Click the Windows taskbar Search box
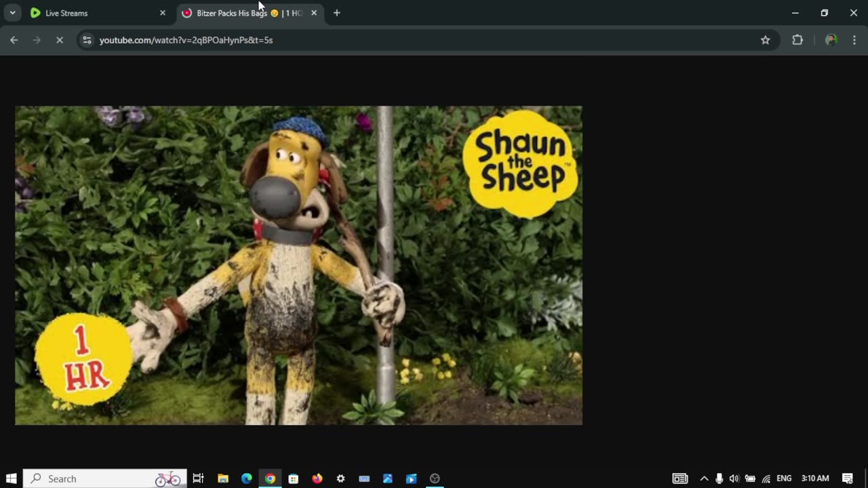The width and height of the screenshot is (868, 488). point(105,479)
